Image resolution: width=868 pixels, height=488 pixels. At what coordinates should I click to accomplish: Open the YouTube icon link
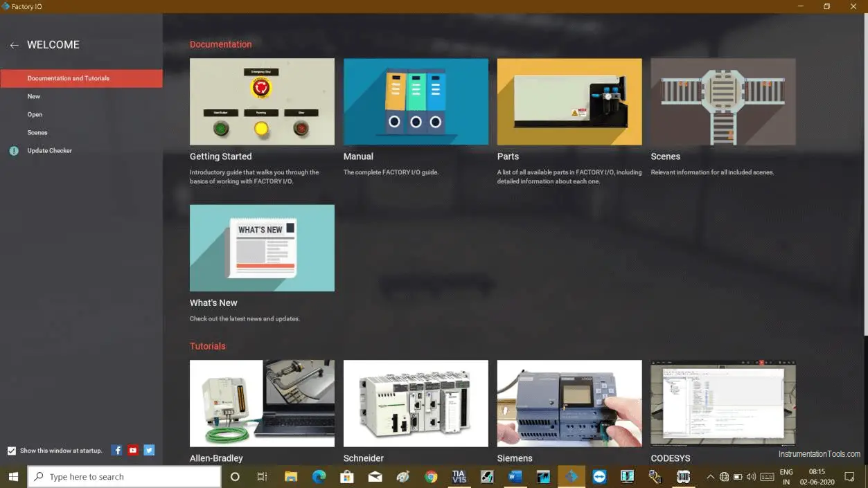point(133,450)
